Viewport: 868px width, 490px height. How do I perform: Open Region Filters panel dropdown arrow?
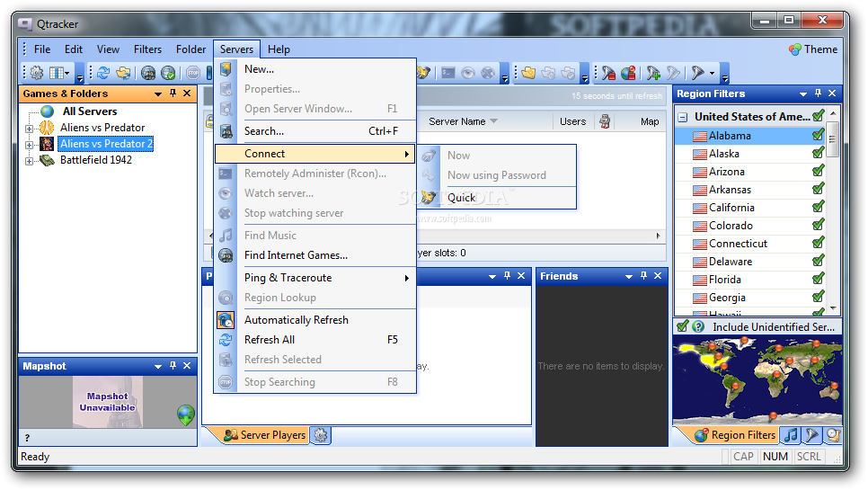click(803, 94)
